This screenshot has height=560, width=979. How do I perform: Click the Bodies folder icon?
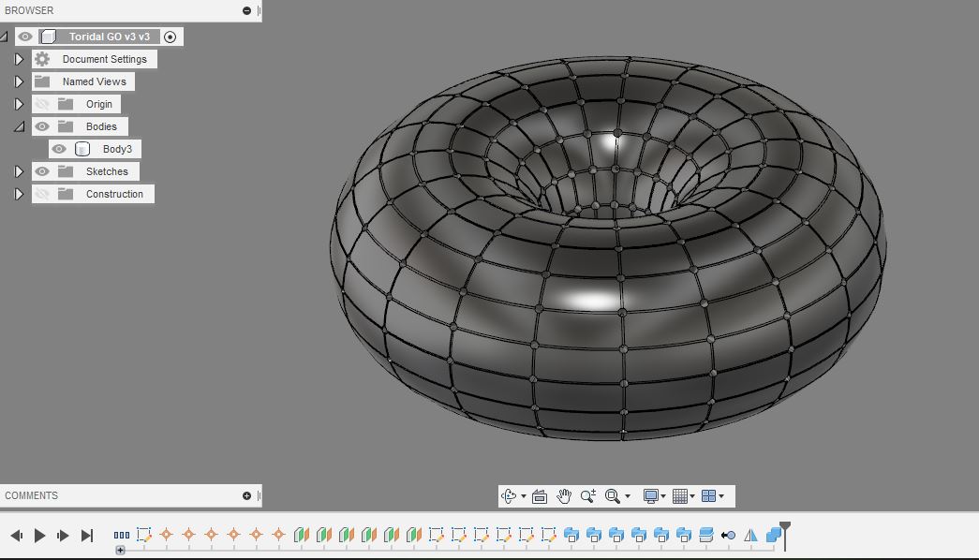tap(66, 126)
